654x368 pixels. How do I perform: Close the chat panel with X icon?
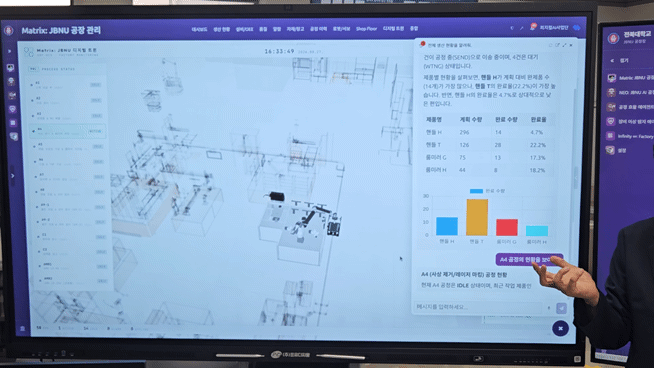571,45
